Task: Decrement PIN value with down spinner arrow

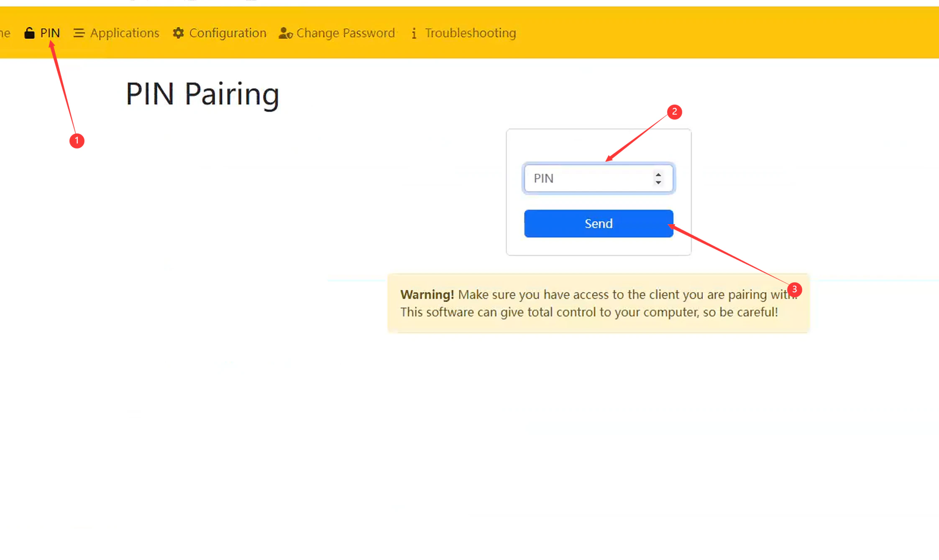Action: tap(658, 182)
